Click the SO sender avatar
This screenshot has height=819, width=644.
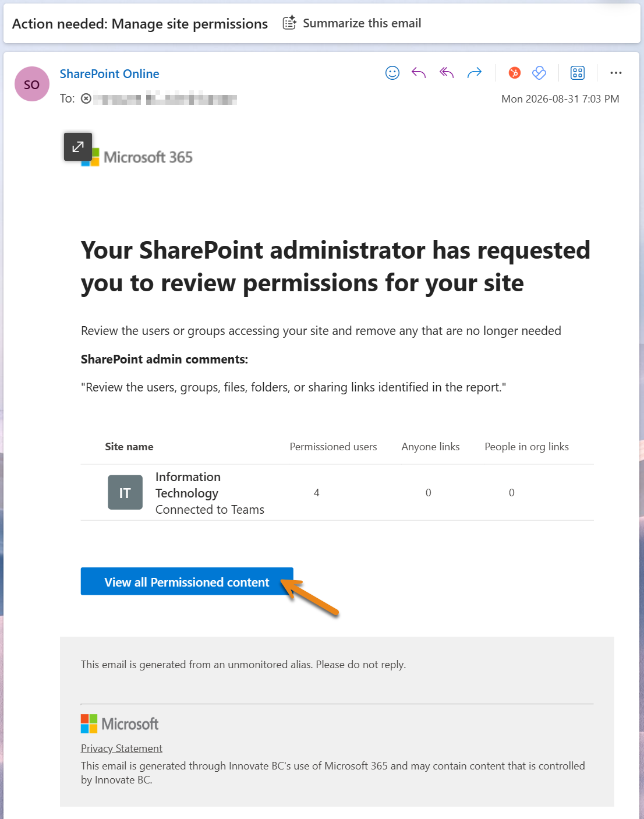tap(32, 84)
